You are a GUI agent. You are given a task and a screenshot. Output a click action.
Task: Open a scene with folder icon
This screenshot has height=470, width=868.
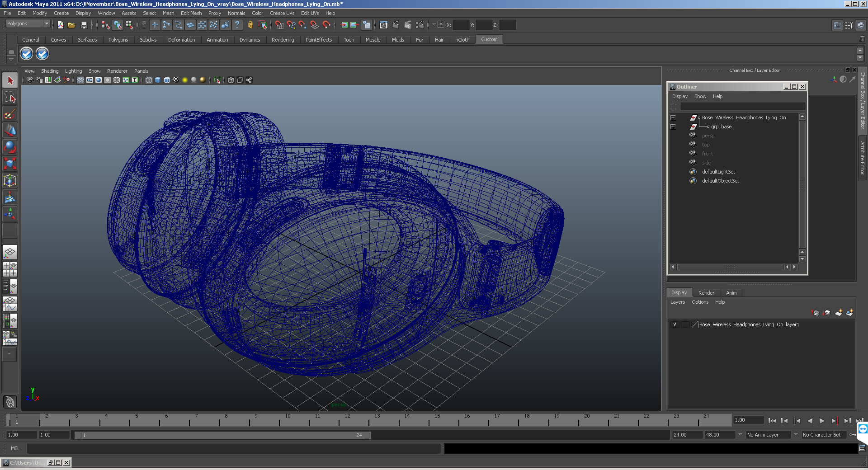click(x=71, y=25)
